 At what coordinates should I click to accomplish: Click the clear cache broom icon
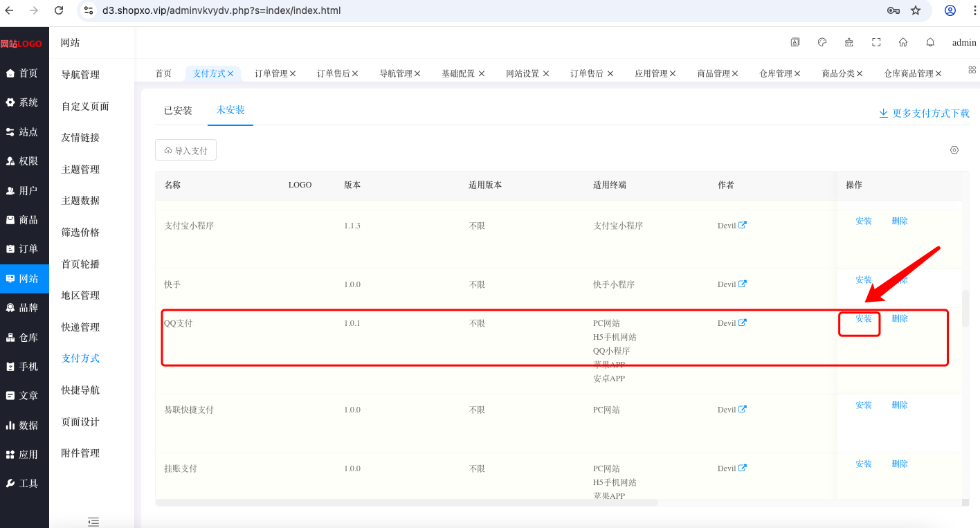849,42
